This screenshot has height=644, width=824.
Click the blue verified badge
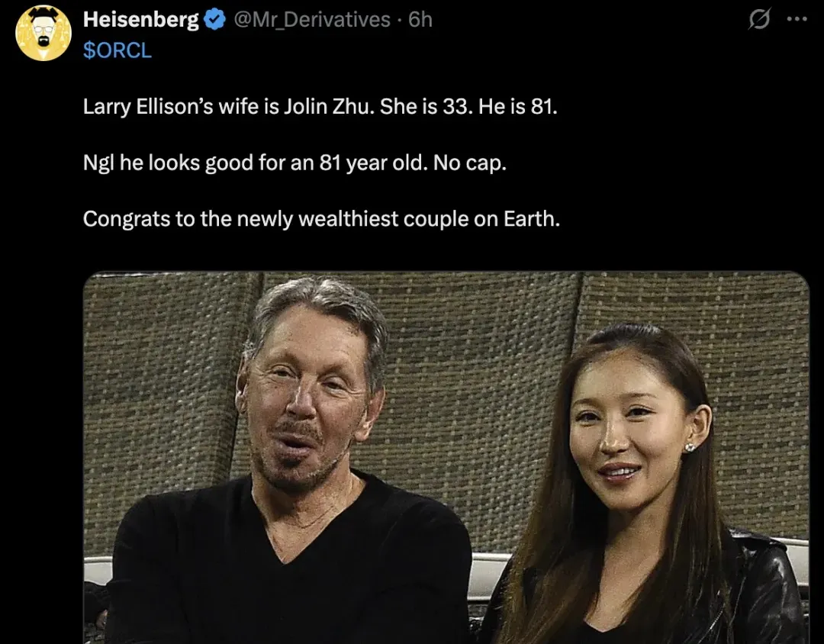[x=215, y=21]
